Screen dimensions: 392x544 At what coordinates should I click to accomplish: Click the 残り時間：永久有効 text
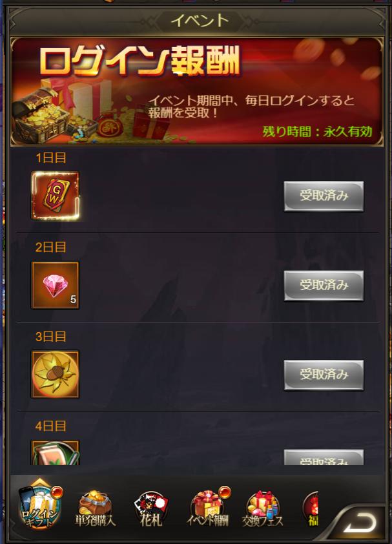[x=317, y=132]
